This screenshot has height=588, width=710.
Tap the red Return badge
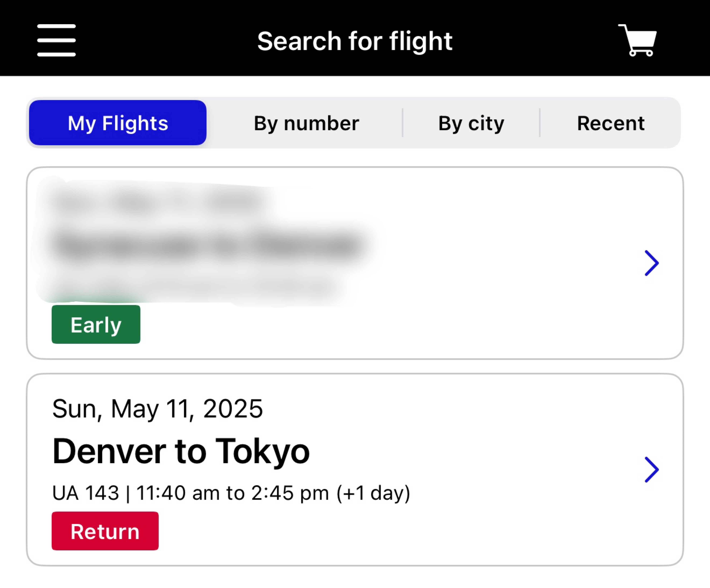(105, 531)
